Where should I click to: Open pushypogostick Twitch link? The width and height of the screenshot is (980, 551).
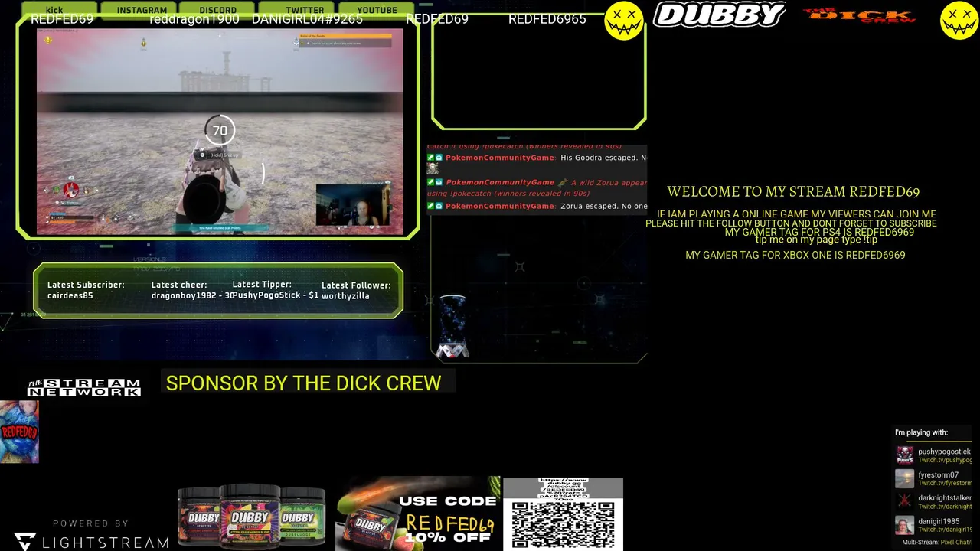pyautogui.click(x=945, y=461)
